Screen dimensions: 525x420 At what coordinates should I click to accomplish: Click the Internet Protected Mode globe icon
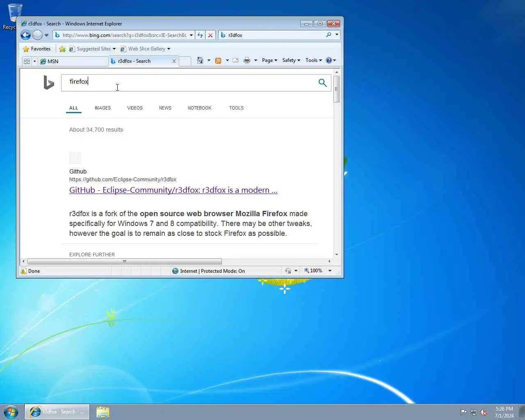[175, 271]
